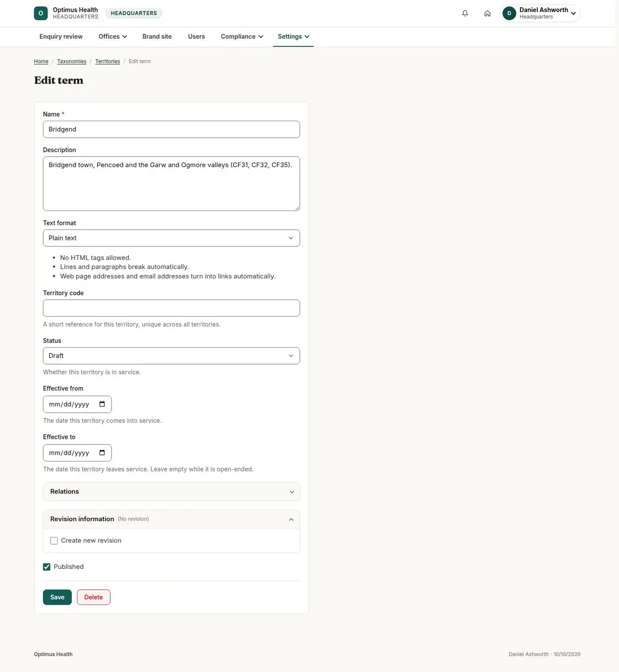Open user account menu chevron

click(x=573, y=13)
